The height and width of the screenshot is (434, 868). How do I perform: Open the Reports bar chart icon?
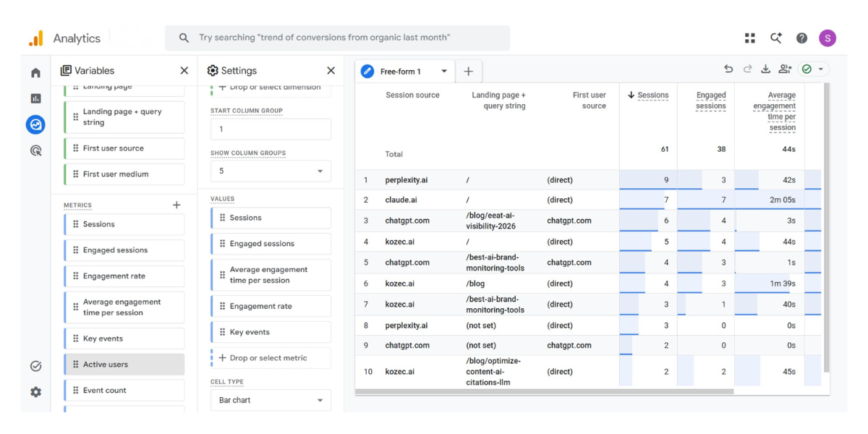[x=35, y=98]
